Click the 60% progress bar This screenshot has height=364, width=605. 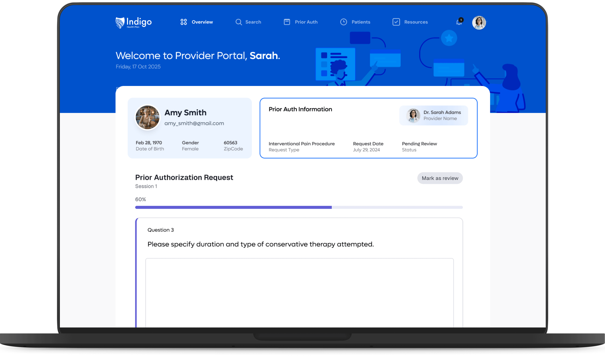(x=299, y=208)
